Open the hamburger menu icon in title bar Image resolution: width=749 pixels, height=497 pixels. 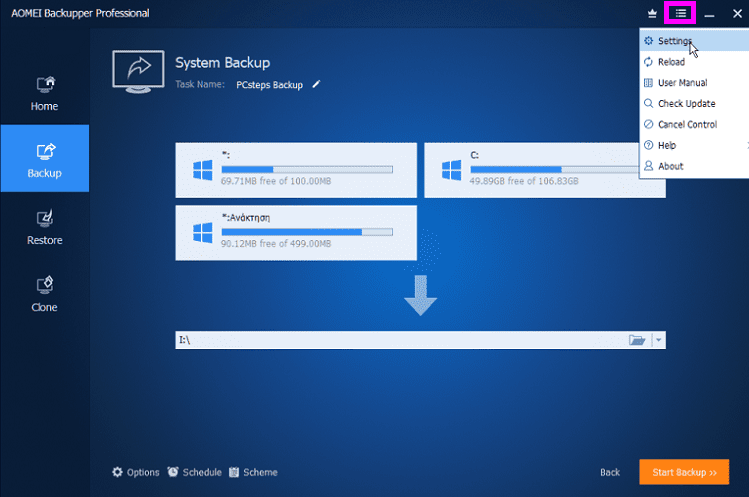click(x=680, y=13)
